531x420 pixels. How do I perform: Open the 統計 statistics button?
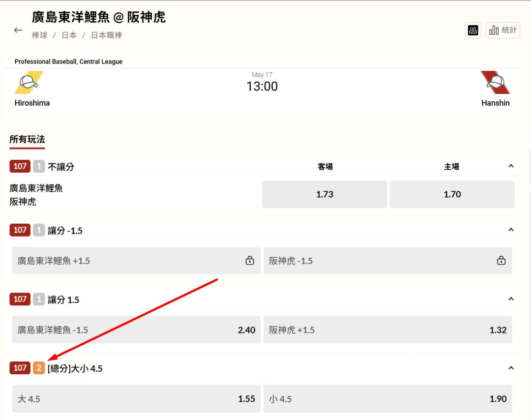coord(502,30)
